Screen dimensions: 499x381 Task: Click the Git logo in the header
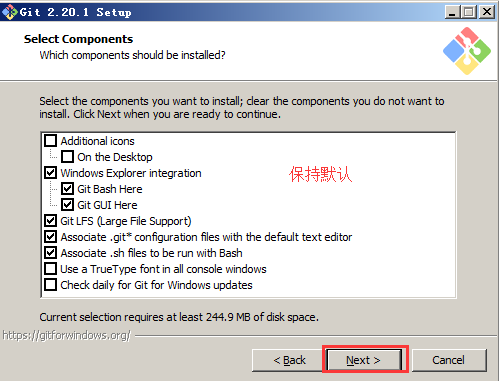point(467,51)
